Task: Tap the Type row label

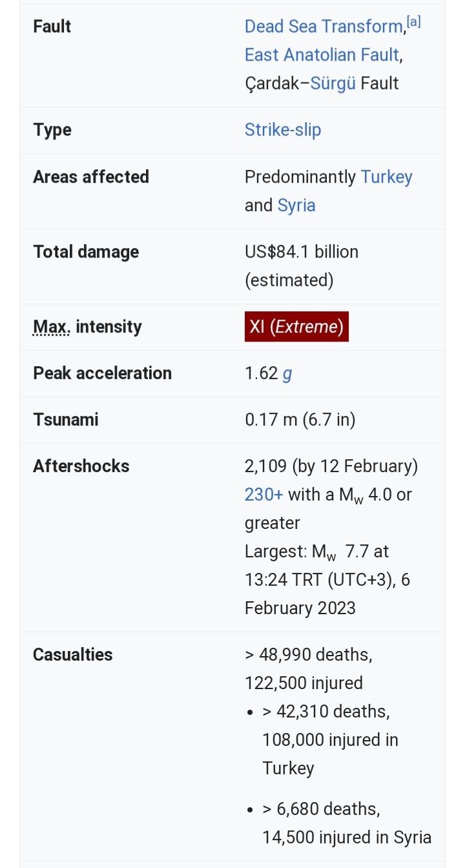Action: tap(52, 130)
